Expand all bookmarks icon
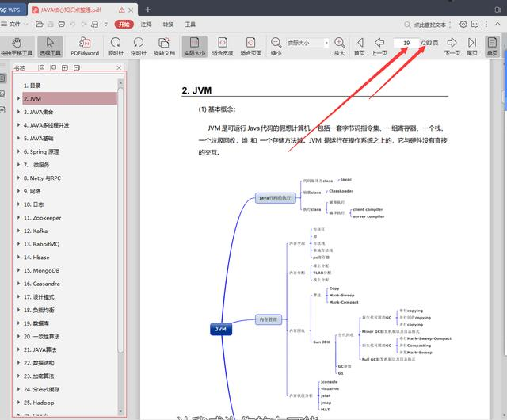Image resolution: width=507 pixels, height=420 pixels. 41,67
